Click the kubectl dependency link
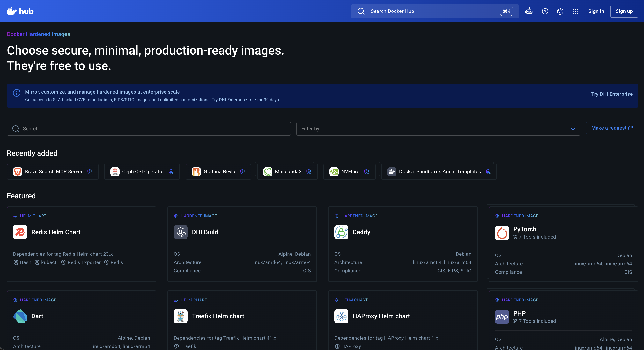The width and height of the screenshot is (644, 350). [x=46, y=262]
